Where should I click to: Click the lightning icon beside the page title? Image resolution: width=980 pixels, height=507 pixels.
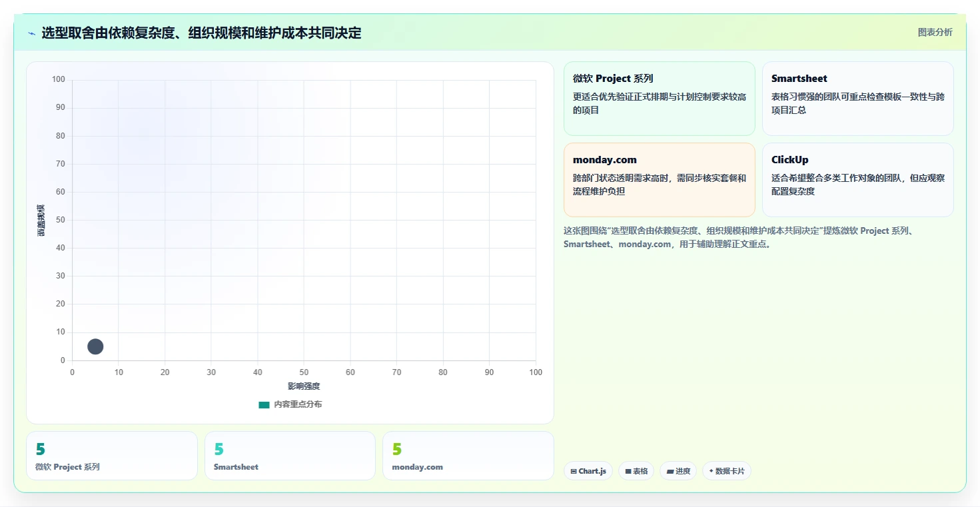[x=31, y=33]
